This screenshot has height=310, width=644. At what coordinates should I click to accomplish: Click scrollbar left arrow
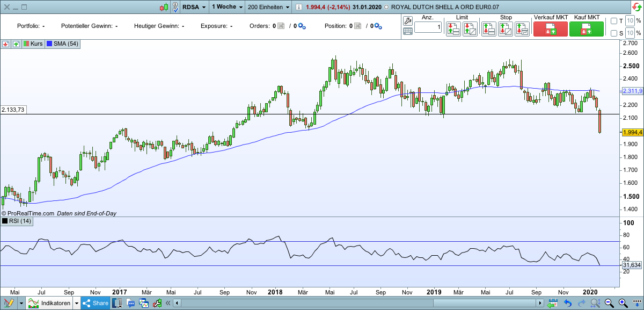(178, 304)
